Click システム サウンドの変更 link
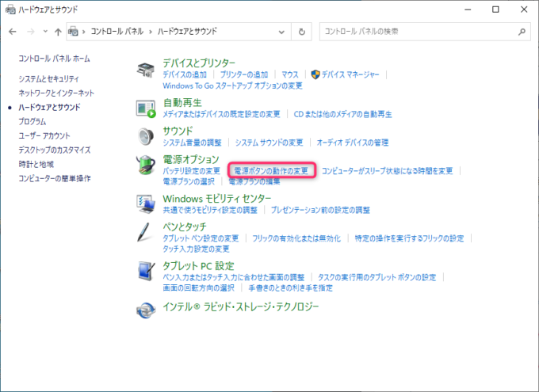Image resolution: width=539 pixels, height=392 pixels. coord(269,143)
